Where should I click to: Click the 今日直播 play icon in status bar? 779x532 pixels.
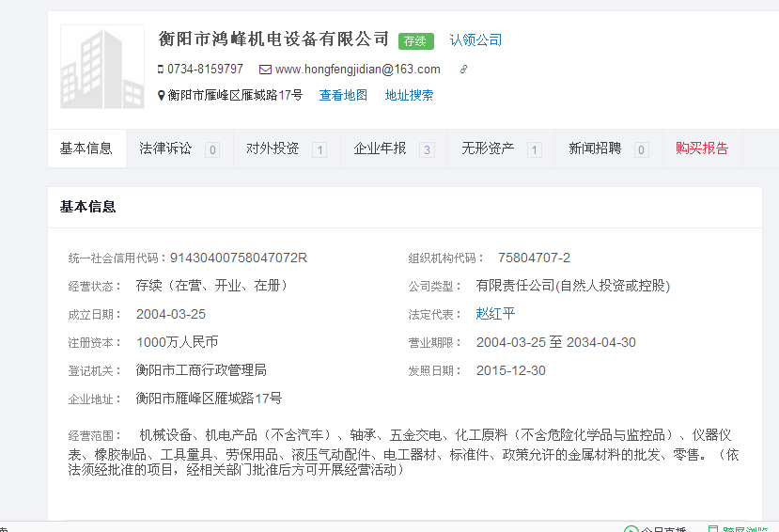tap(631, 529)
